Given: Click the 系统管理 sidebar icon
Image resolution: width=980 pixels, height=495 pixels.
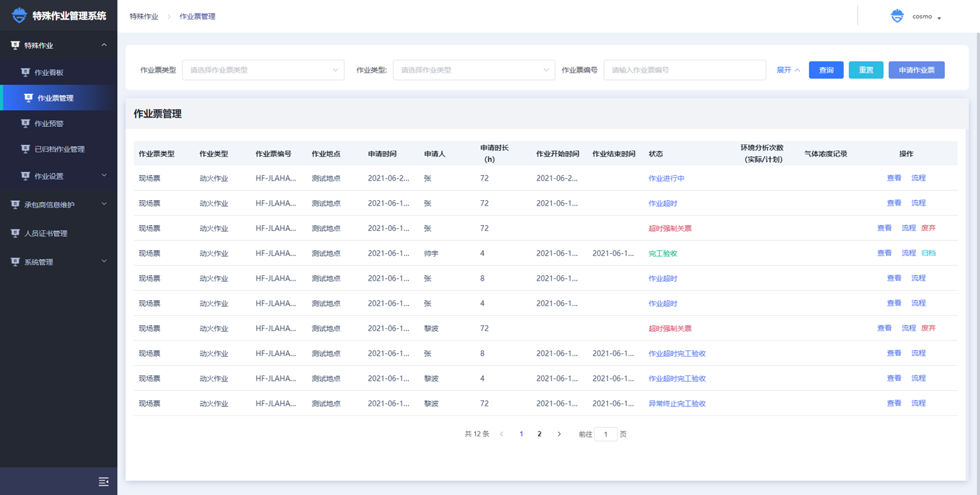Looking at the screenshot, I should point(15,262).
